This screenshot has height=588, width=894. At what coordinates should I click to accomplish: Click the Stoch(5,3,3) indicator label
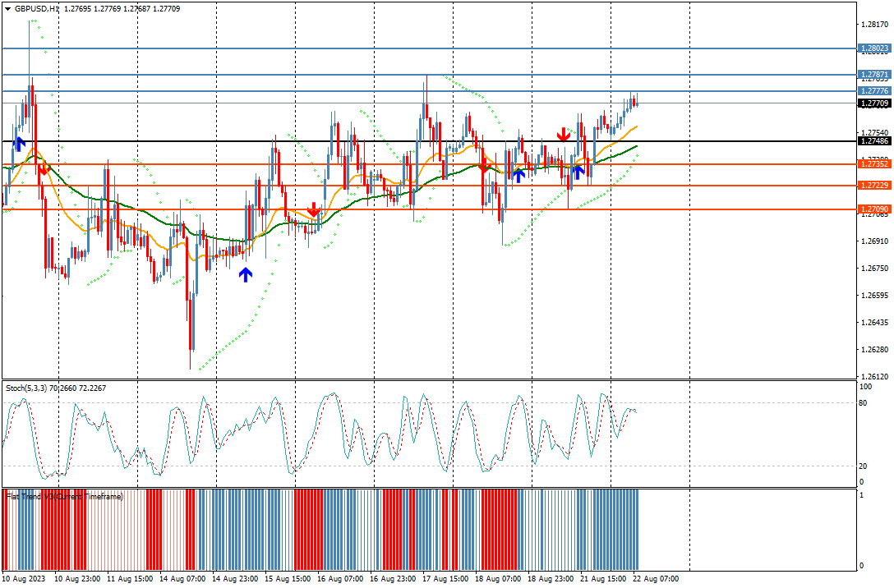(26, 388)
